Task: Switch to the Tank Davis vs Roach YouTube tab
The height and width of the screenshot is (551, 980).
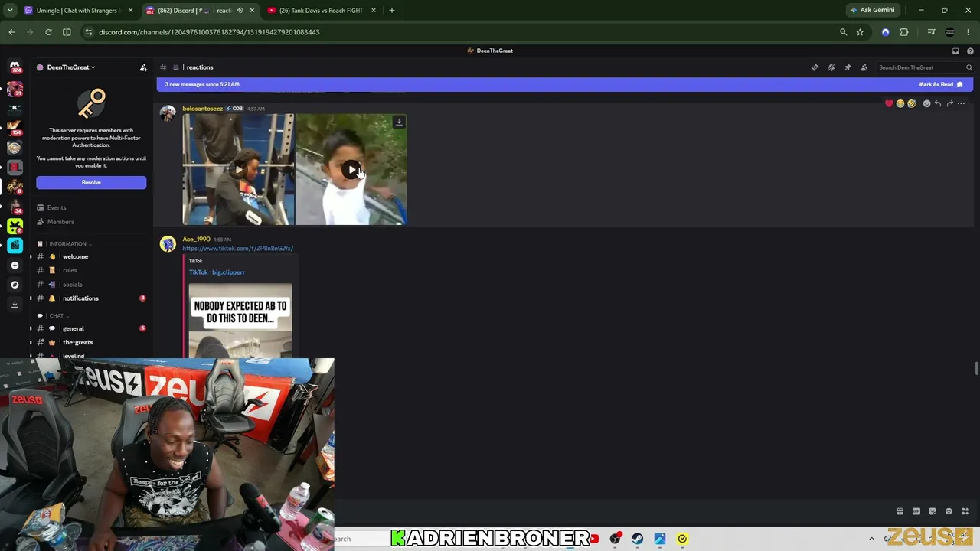Action: [322, 10]
